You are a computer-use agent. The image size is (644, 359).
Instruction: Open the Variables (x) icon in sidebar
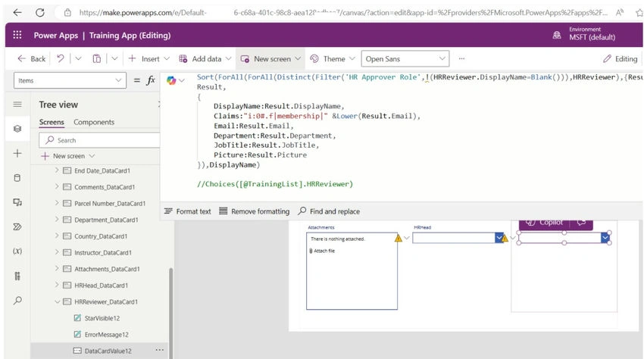tap(17, 251)
